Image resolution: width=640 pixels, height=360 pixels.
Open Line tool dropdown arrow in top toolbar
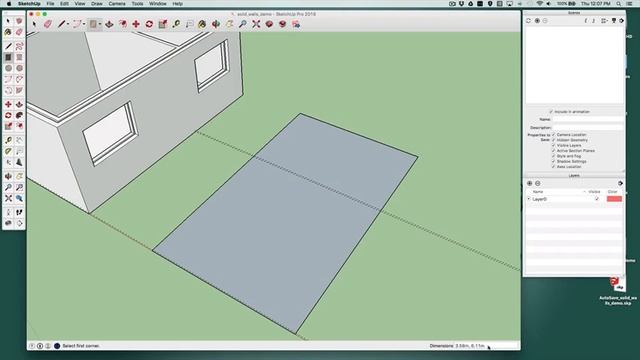click(67, 24)
